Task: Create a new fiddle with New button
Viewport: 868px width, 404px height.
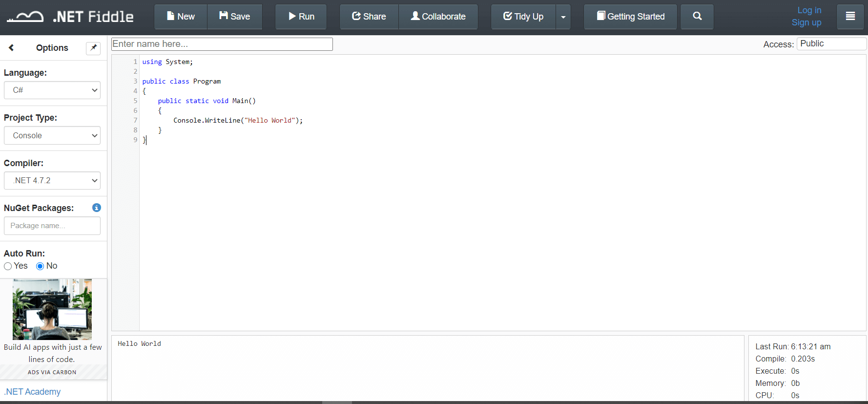Action: point(181,17)
